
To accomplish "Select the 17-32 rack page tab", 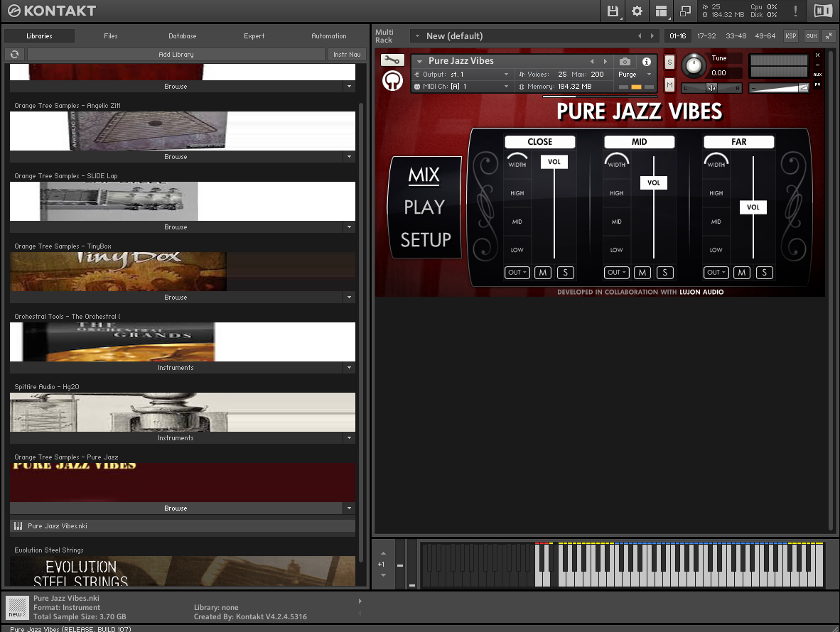I will point(706,36).
